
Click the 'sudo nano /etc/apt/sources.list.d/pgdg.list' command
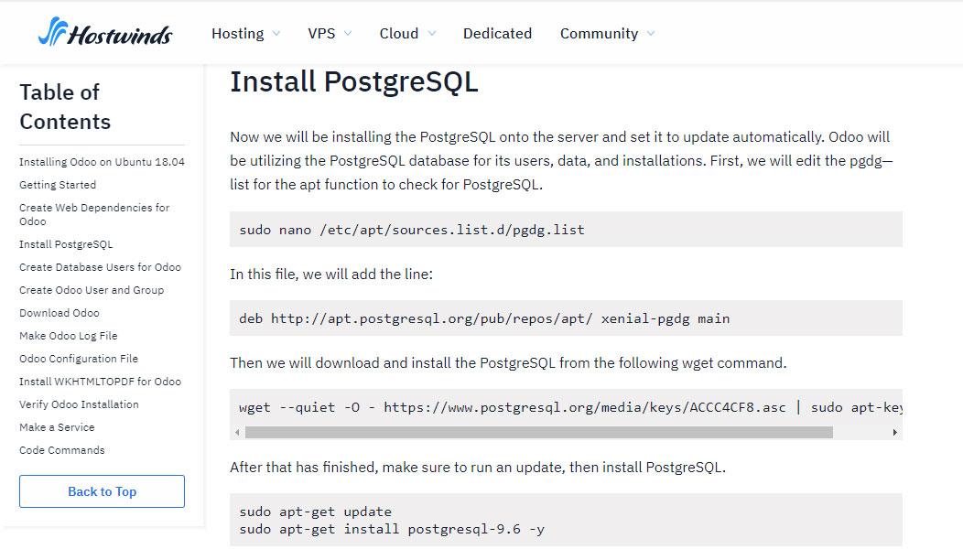(x=412, y=230)
